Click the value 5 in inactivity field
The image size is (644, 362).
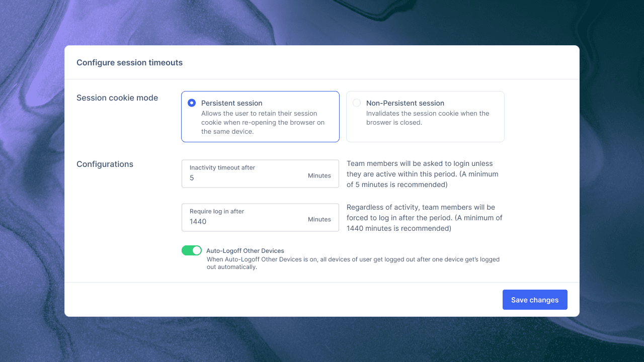click(x=192, y=178)
